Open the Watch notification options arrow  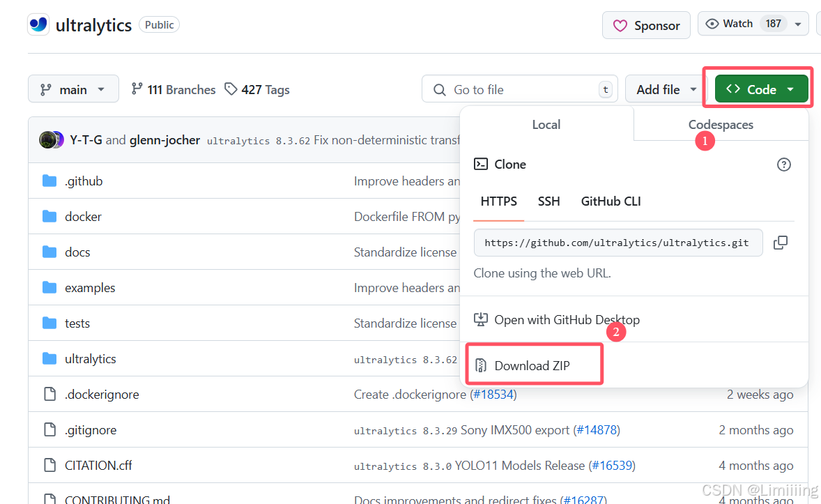pyautogui.click(x=798, y=24)
